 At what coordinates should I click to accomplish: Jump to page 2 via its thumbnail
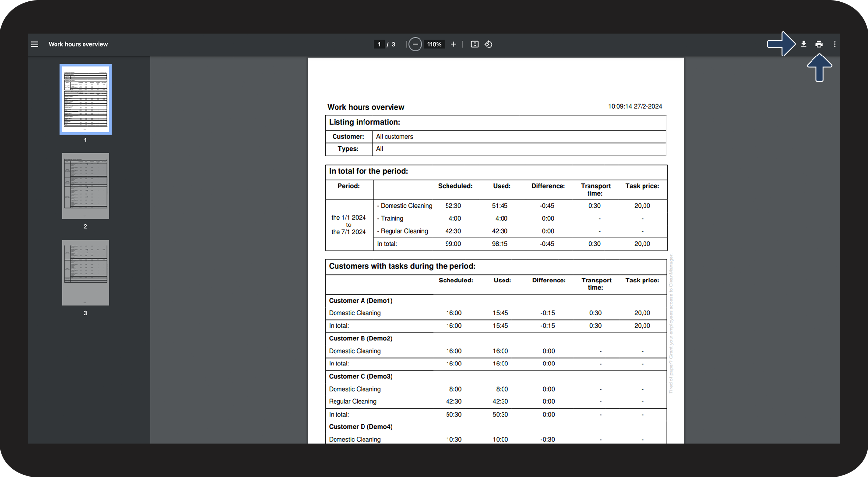(85, 186)
